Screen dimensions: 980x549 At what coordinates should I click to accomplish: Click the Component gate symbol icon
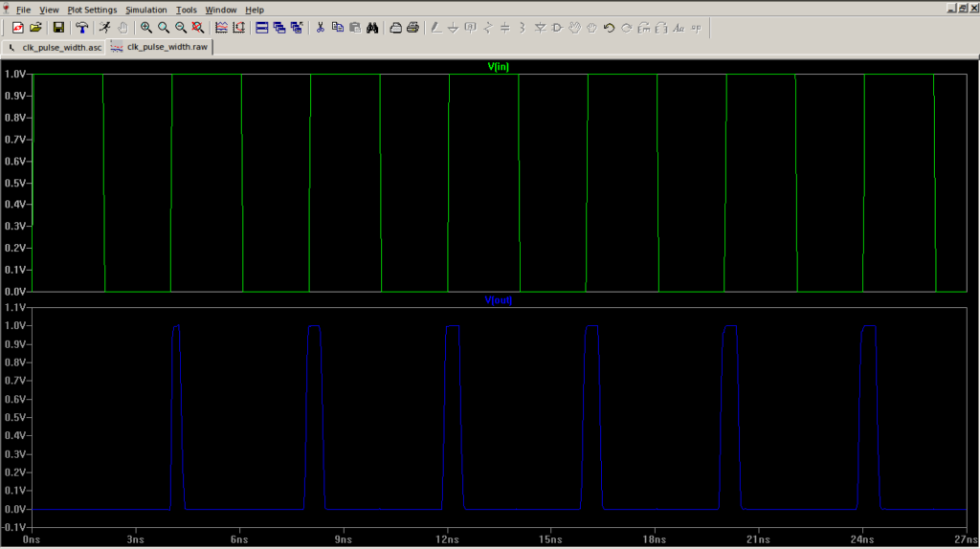click(x=557, y=28)
